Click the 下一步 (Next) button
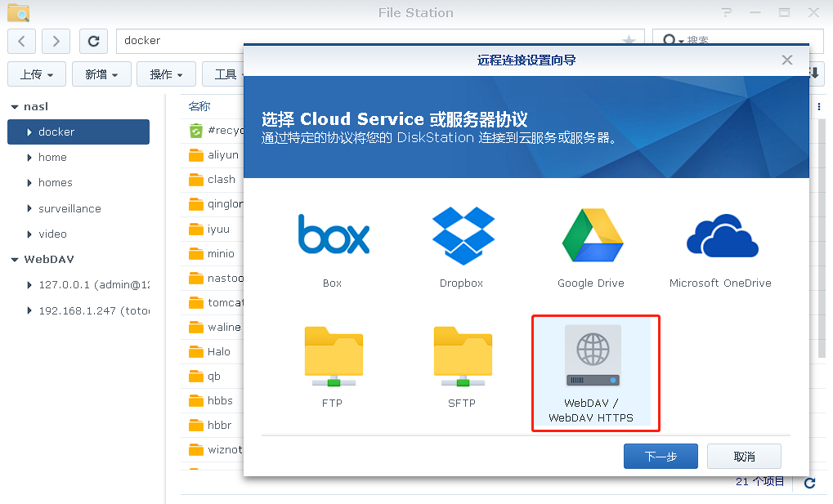833x504 pixels. 661,456
